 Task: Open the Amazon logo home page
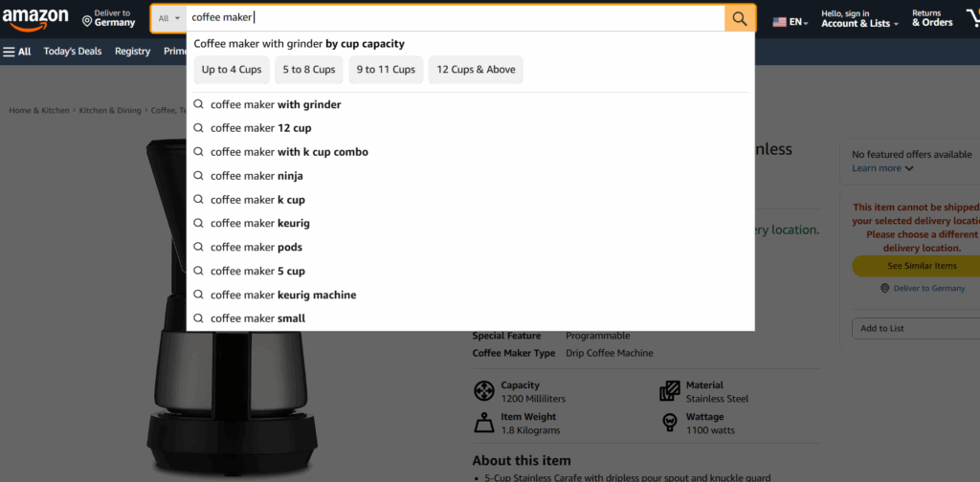[x=35, y=18]
